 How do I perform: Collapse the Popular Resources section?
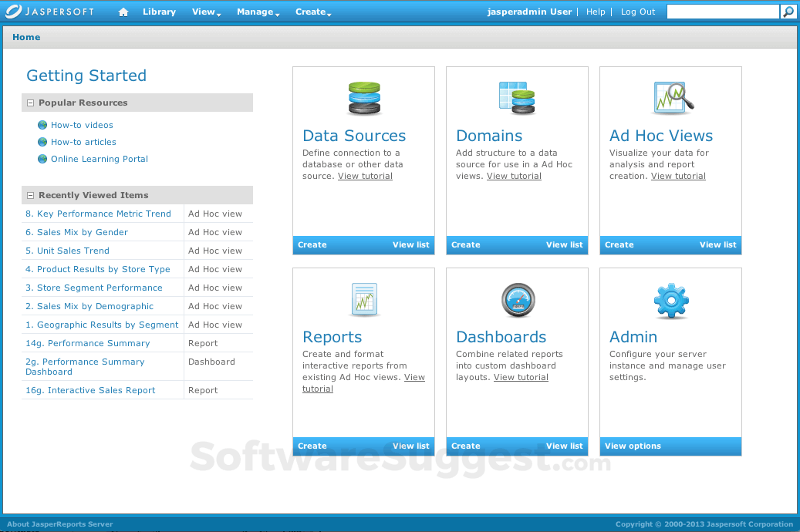pyautogui.click(x=29, y=102)
